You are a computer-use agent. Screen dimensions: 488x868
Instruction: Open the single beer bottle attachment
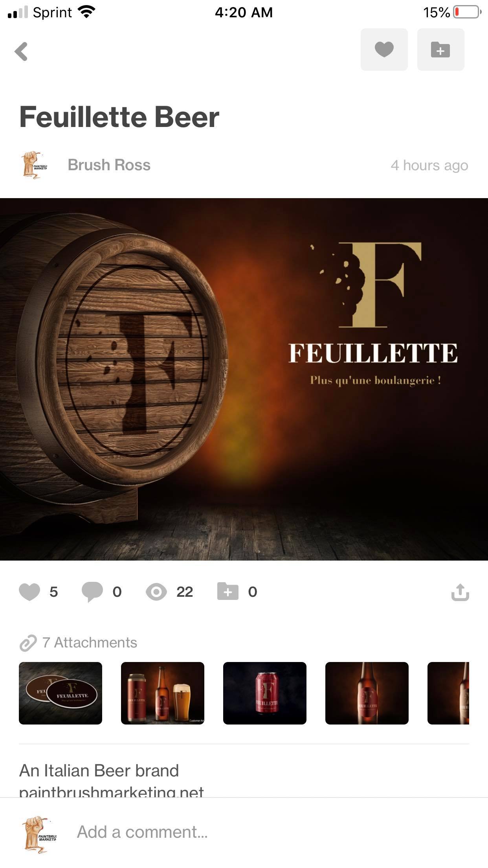coord(367,693)
